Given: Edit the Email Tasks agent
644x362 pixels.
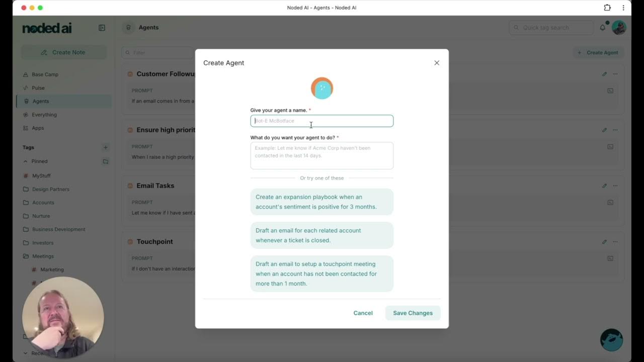Looking at the screenshot, I should (604, 186).
